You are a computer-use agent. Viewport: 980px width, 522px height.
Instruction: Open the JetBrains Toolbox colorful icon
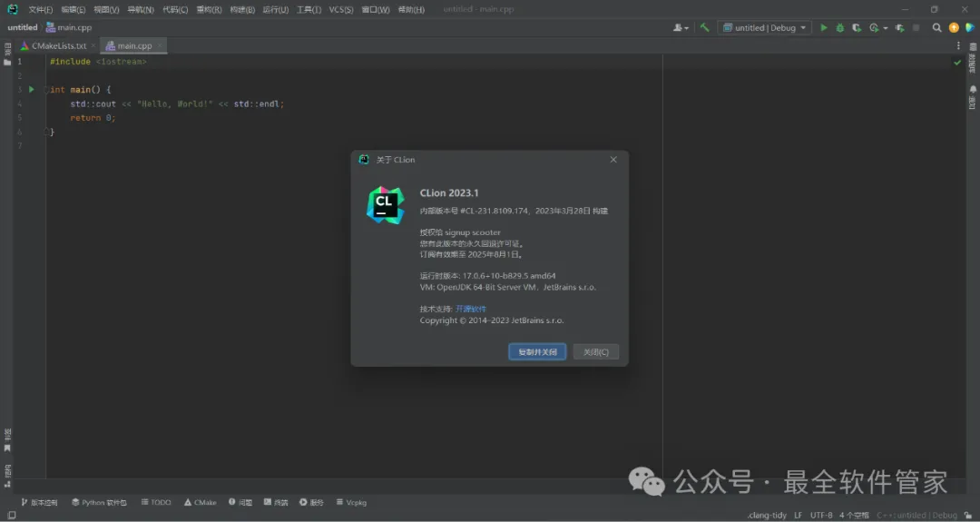point(970,27)
